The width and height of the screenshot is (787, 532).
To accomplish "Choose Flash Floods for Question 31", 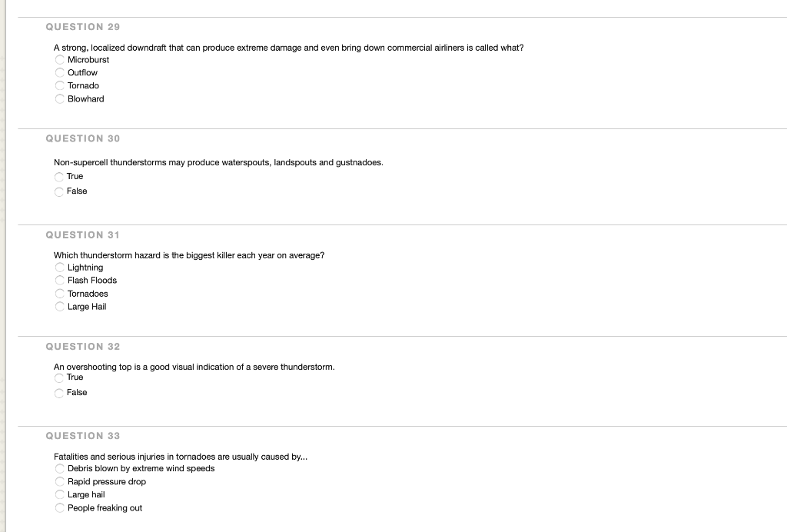I will (60, 280).
